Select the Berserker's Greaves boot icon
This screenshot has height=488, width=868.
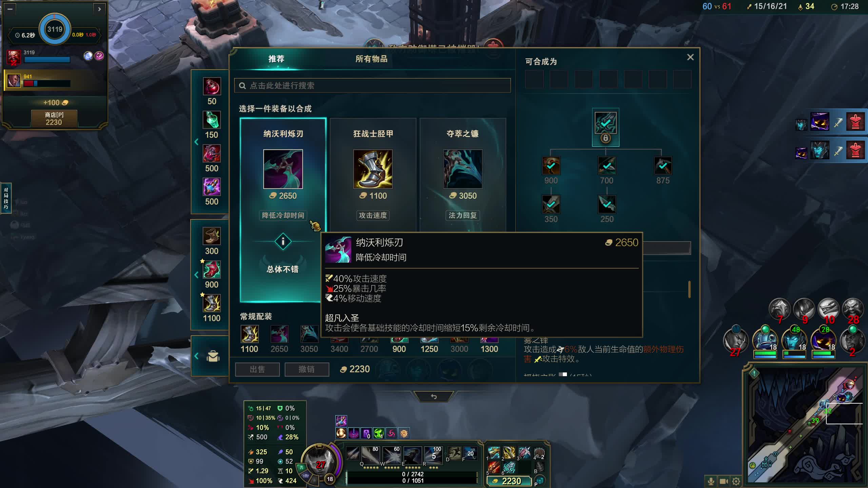coord(373,169)
